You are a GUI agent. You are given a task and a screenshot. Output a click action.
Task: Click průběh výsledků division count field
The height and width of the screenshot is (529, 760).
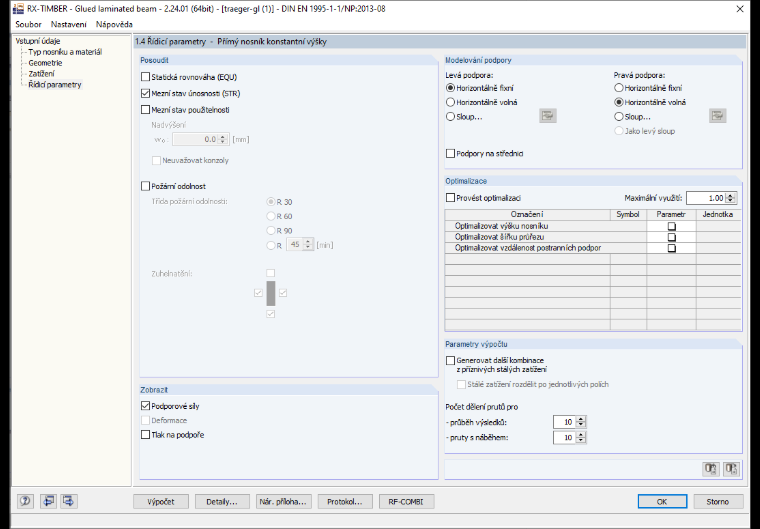click(564, 422)
